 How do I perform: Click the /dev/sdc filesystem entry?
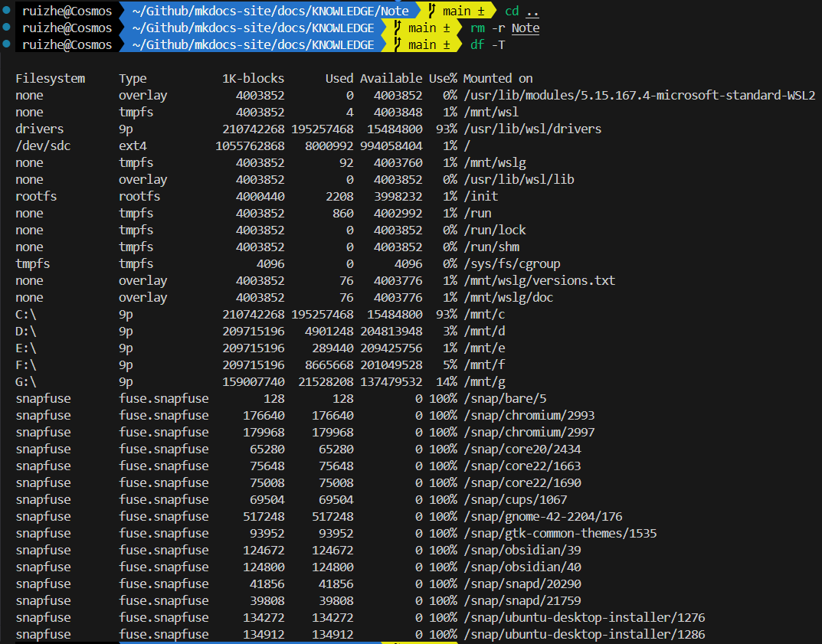click(43, 145)
